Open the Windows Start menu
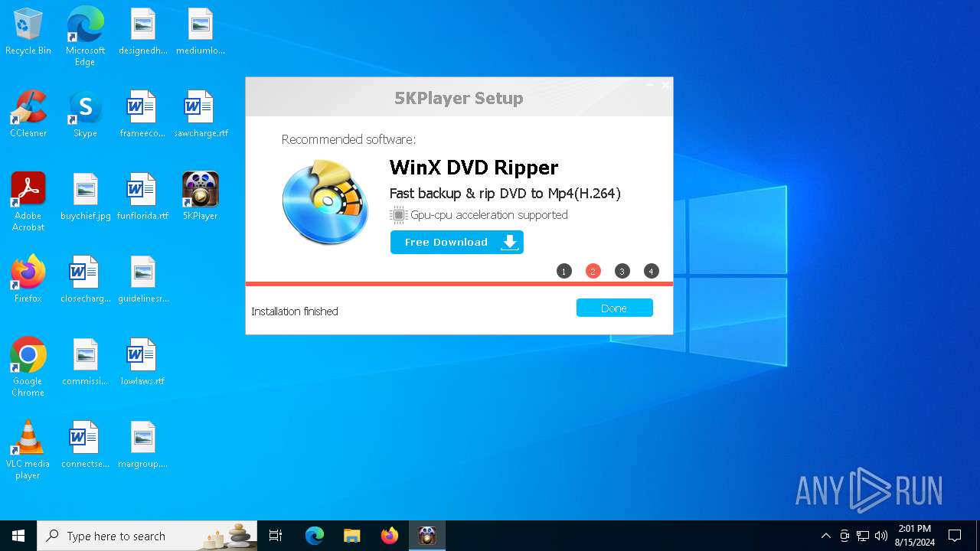980x551 pixels. click(18, 536)
